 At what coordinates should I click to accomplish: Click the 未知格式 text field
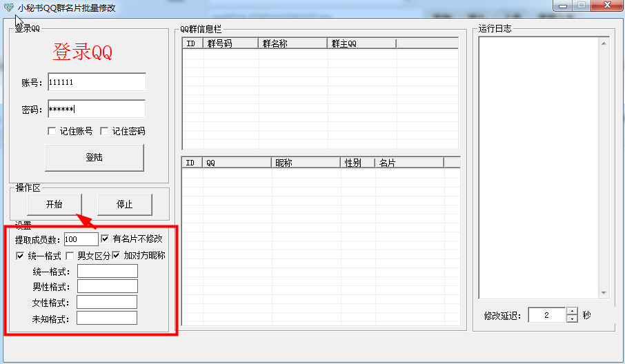point(107,318)
